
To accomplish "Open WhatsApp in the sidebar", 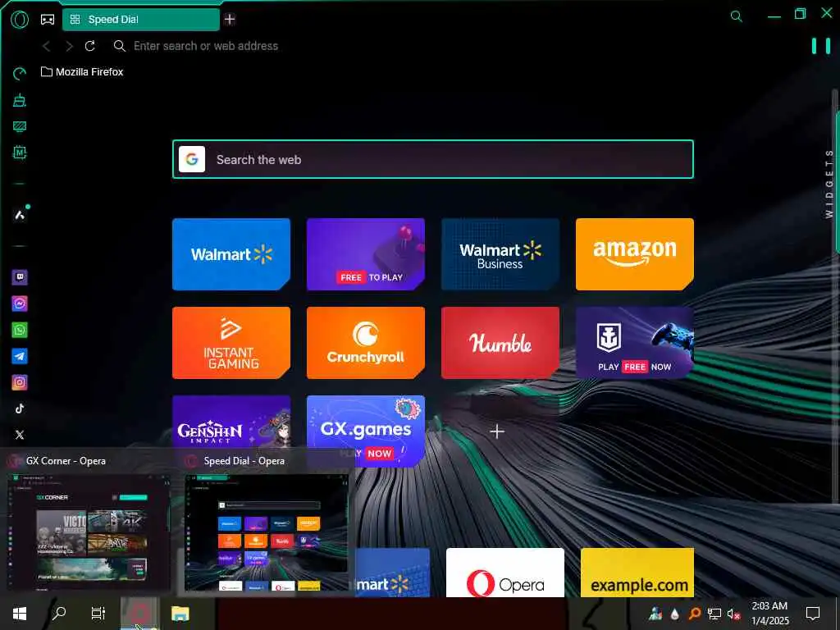I will coord(20,330).
